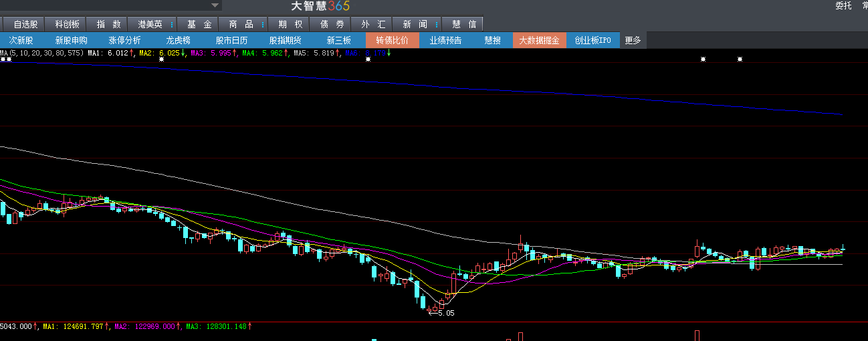Click the 委托 trading link at top right
This screenshot has height=341, width=868.
[843, 6]
